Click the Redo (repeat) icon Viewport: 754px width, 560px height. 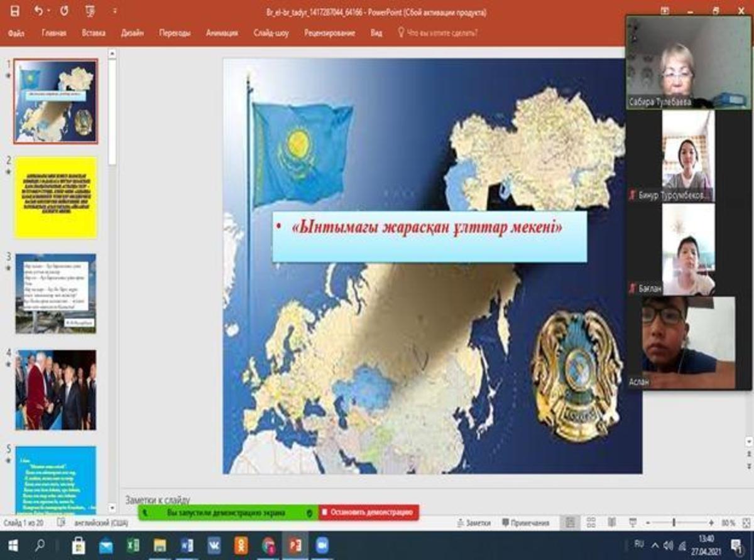pyautogui.click(x=64, y=11)
